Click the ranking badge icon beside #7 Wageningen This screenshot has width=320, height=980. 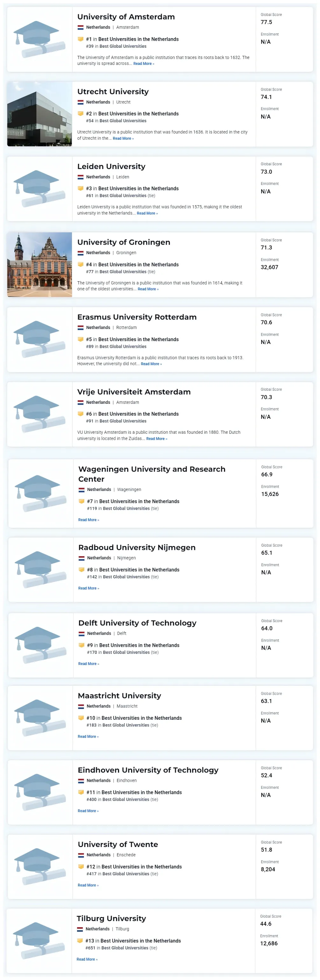click(82, 501)
